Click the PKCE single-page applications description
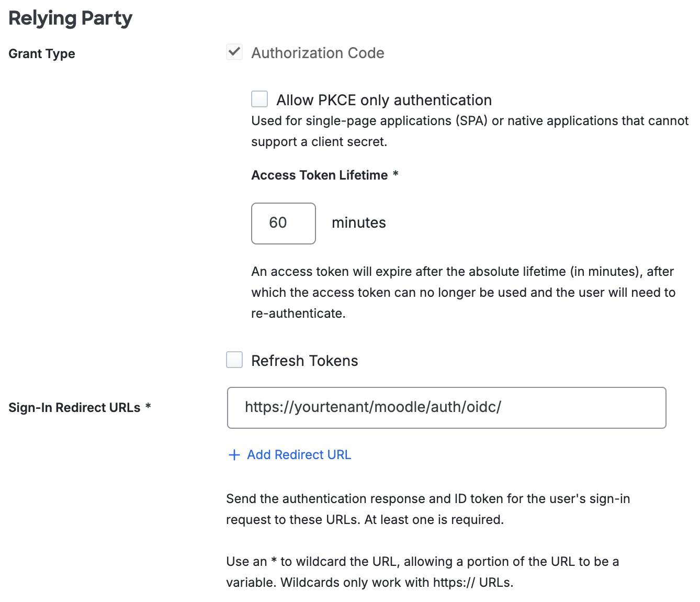The width and height of the screenshot is (700, 602). tap(469, 131)
